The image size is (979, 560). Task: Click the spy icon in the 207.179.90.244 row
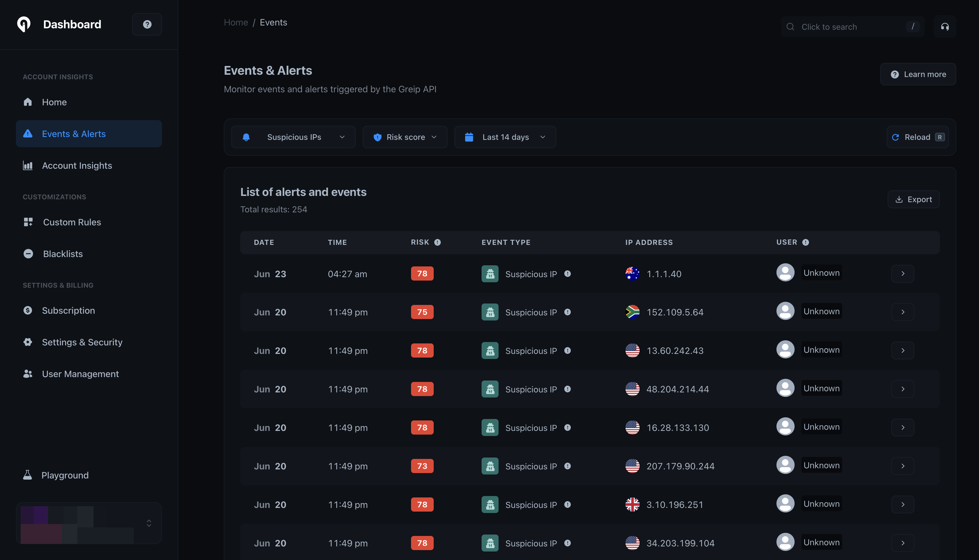pyautogui.click(x=490, y=466)
